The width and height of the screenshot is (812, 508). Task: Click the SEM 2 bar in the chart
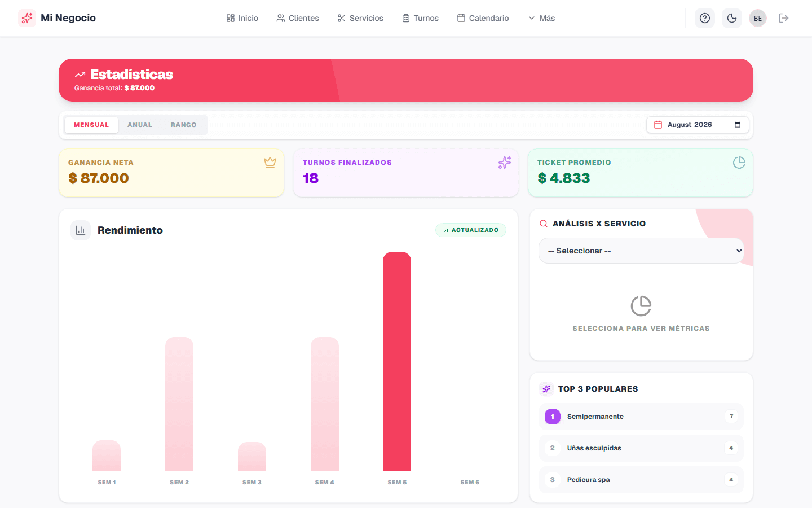(x=179, y=404)
